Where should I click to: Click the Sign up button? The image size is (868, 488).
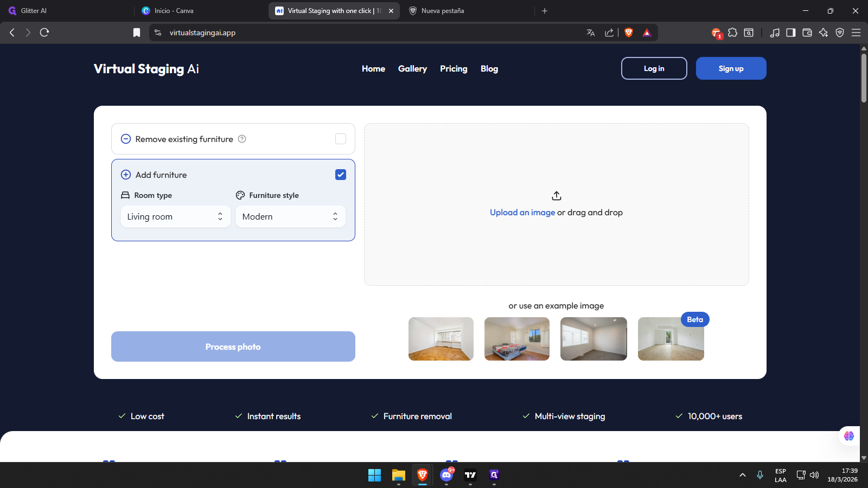click(x=731, y=68)
